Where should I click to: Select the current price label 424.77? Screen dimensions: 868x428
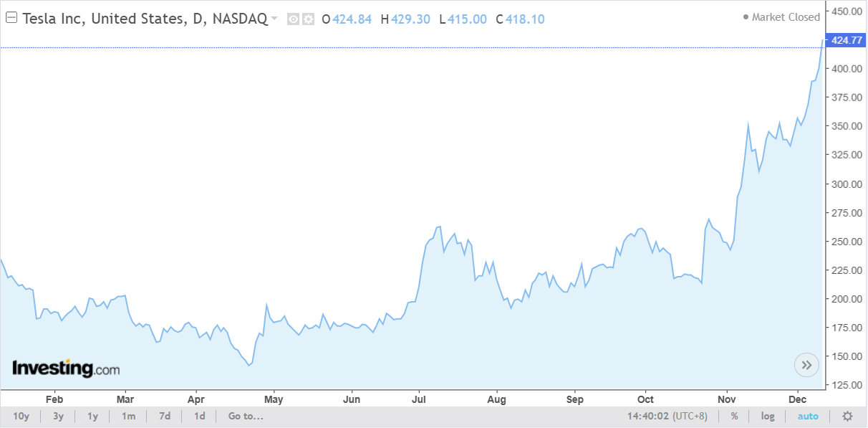[847, 40]
